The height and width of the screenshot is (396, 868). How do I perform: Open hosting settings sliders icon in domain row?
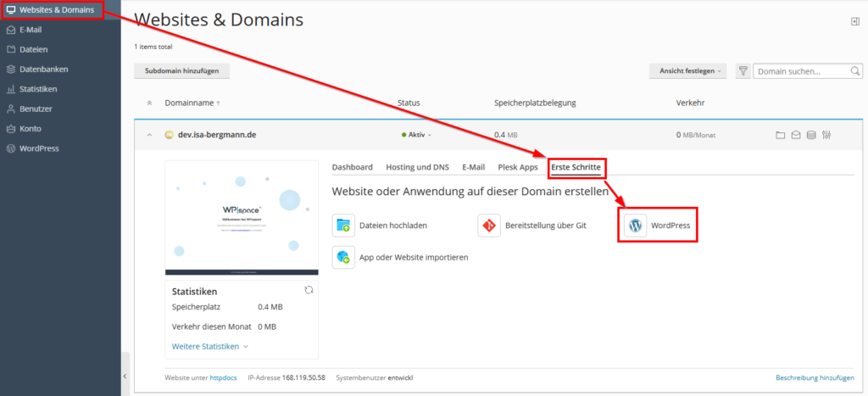(827, 135)
